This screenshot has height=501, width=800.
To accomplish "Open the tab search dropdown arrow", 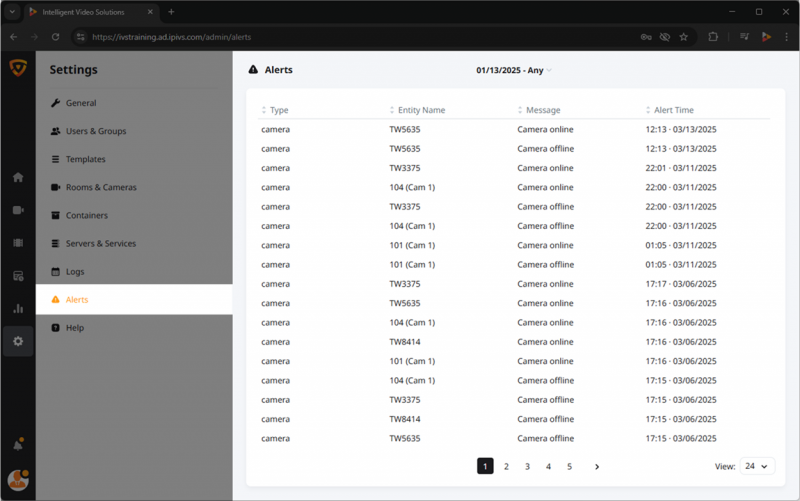I will (12, 12).
